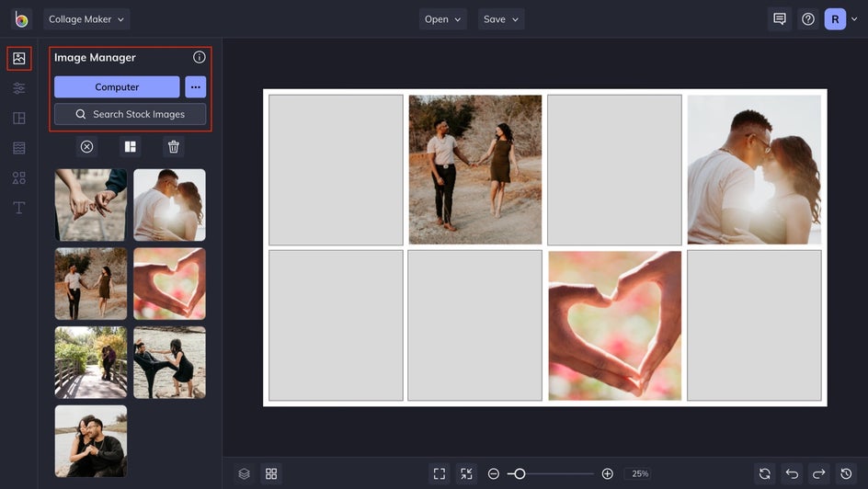Click the circled X clear images icon

point(87,146)
